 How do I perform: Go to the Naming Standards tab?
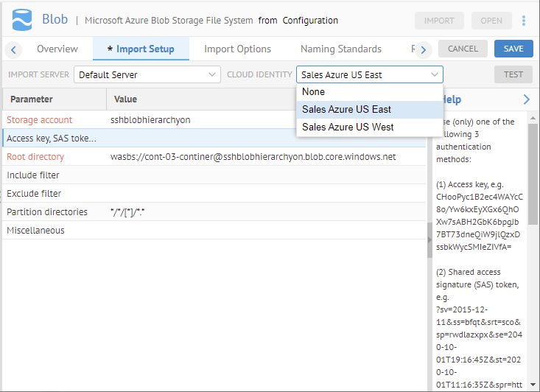click(340, 49)
